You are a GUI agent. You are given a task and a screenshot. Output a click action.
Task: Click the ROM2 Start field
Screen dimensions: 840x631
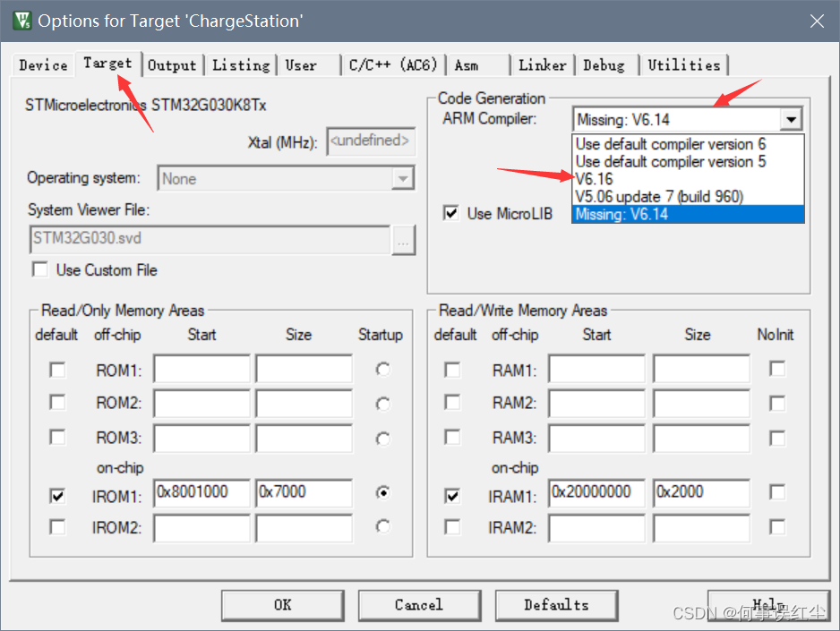tap(201, 403)
